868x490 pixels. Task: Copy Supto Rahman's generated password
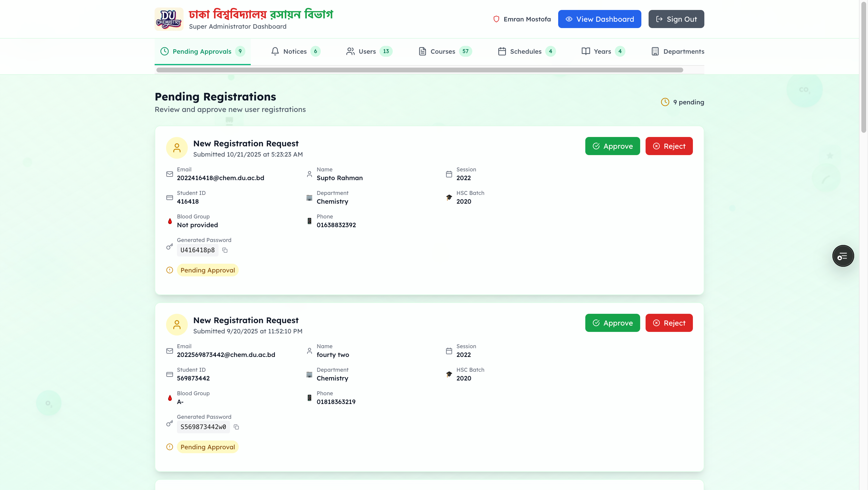coord(225,250)
